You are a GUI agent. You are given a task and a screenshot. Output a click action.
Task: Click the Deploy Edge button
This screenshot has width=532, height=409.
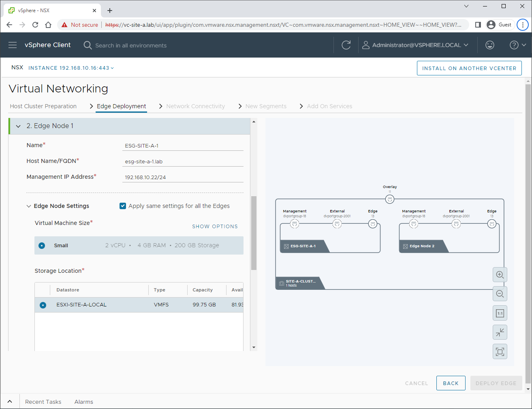tap(496, 383)
